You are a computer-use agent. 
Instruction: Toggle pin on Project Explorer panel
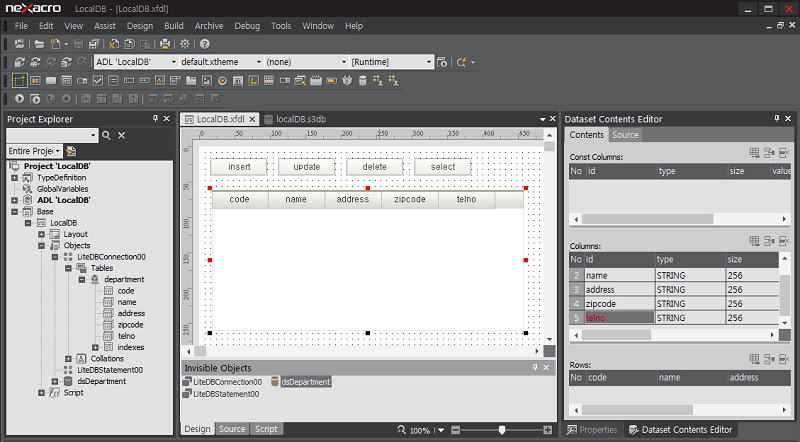[156, 118]
